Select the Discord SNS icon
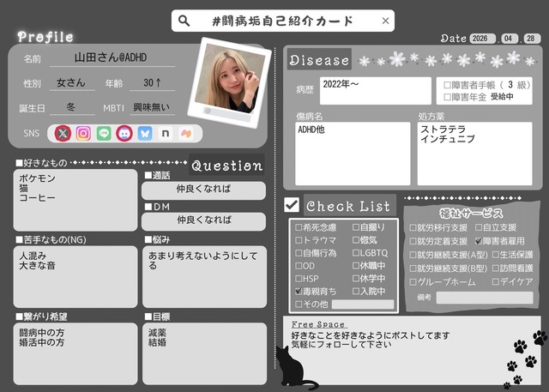This screenshot has width=549, height=392. point(124,133)
